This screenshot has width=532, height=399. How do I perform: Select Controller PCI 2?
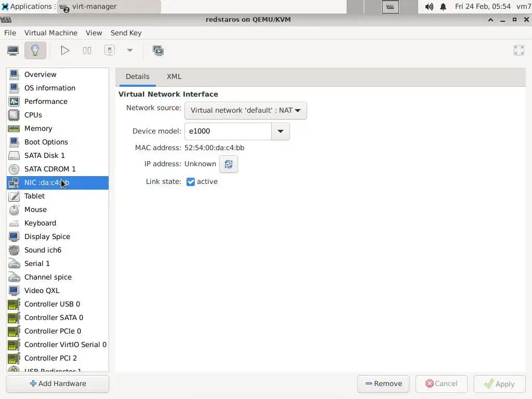click(58, 358)
